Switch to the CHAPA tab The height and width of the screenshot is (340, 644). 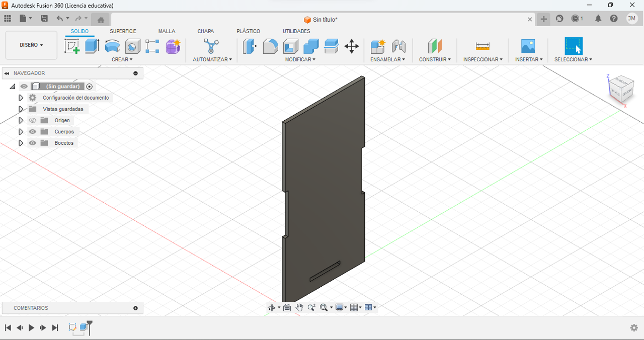[x=205, y=31]
